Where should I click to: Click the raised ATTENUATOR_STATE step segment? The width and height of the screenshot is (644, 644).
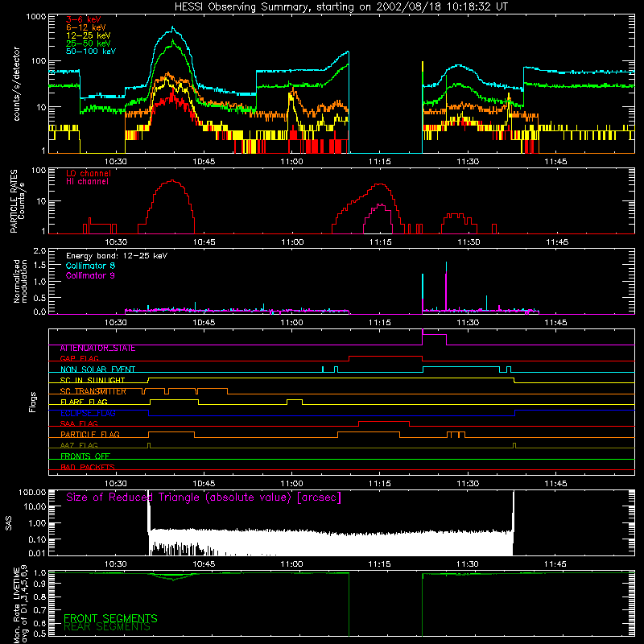pyautogui.click(x=435, y=335)
